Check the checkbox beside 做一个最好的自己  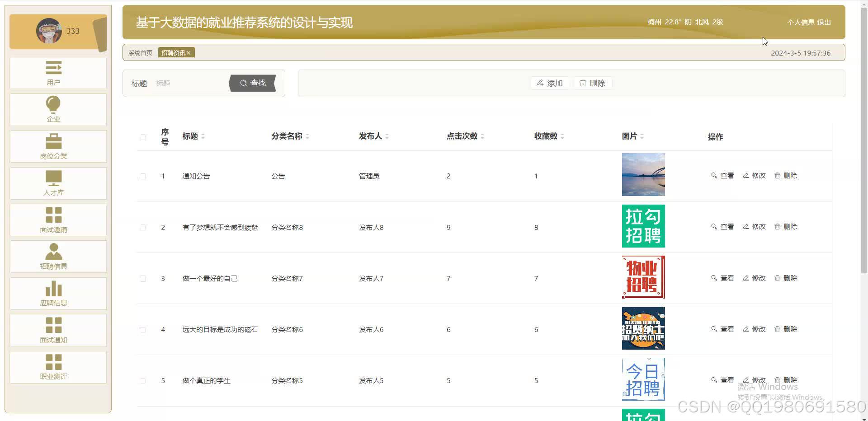point(142,278)
